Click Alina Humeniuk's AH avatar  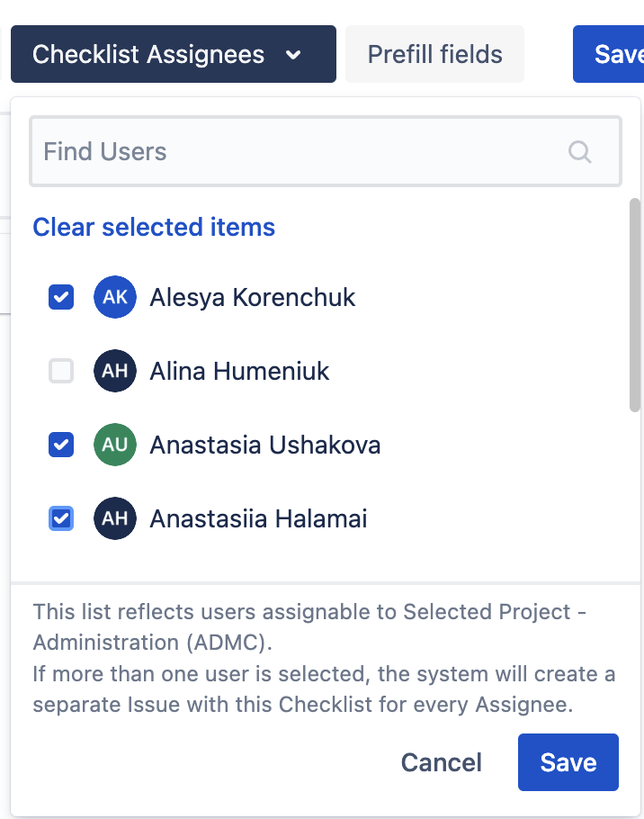115,371
